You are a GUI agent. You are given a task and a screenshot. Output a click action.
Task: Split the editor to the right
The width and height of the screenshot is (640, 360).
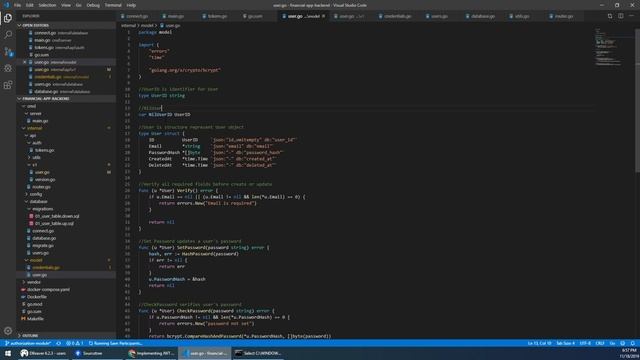pyautogui.click(x=620, y=16)
